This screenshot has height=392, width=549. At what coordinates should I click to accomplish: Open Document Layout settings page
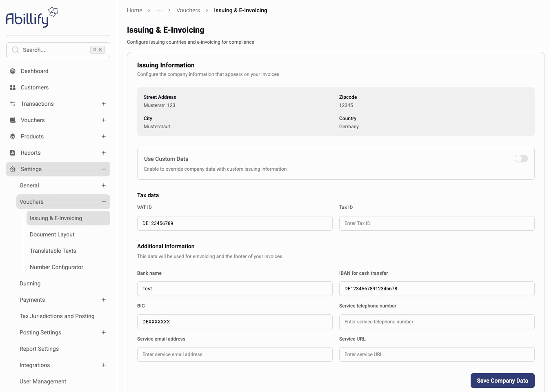coord(52,234)
